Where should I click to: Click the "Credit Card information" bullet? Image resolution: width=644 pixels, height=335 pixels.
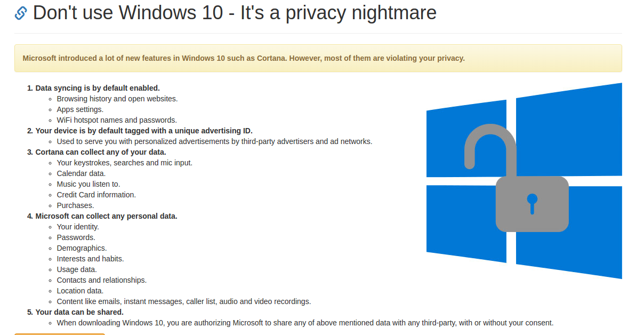(96, 195)
